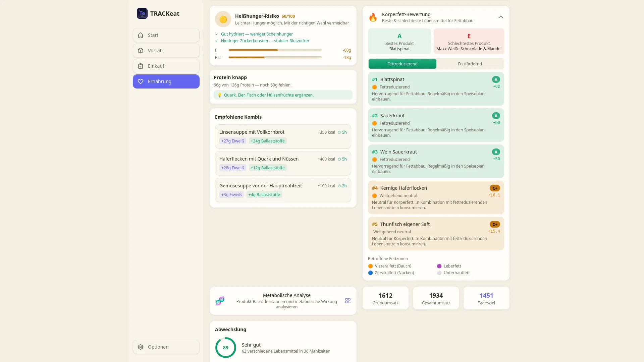Select Ernährung in the sidebar

tap(166, 81)
